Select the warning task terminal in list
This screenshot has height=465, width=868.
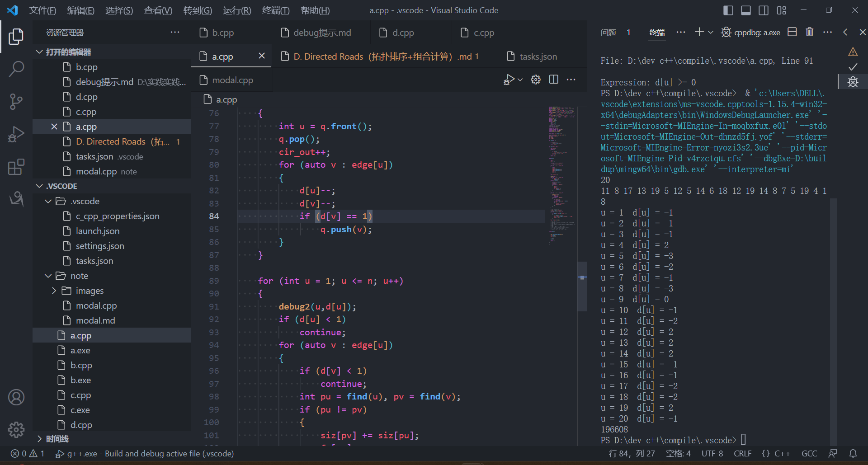click(853, 52)
